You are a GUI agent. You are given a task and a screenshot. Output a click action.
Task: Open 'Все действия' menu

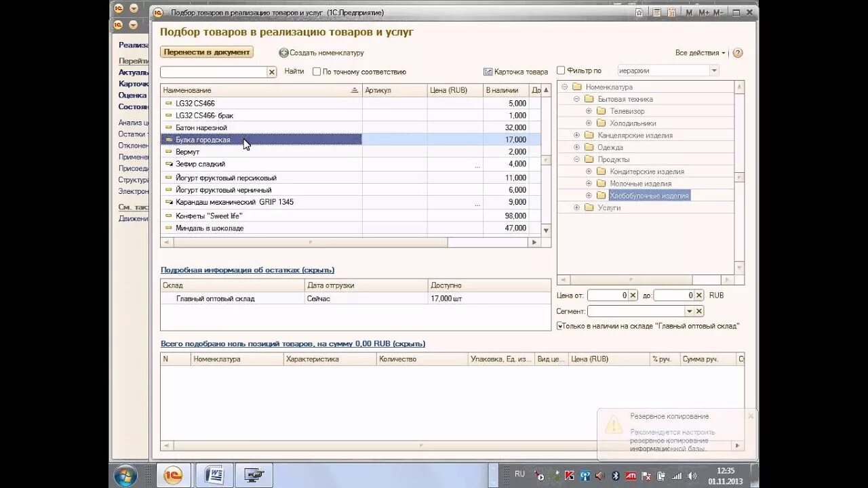[701, 53]
